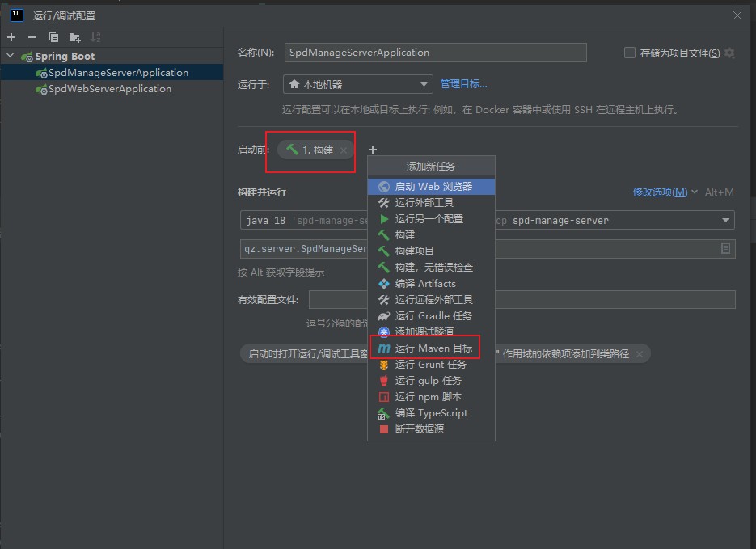Viewport: 756px width, 549px height.
Task: Save configuration to new folder icon
Action: tap(74, 37)
